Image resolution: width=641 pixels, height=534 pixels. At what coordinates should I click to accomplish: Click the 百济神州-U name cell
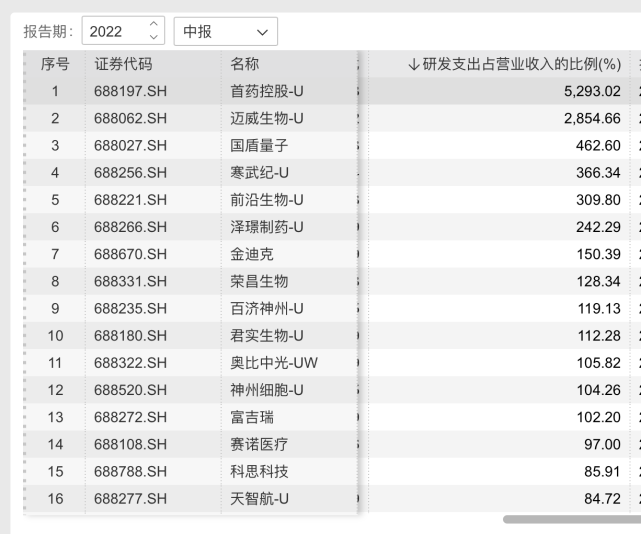pyautogui.click(x=266, y=308)
